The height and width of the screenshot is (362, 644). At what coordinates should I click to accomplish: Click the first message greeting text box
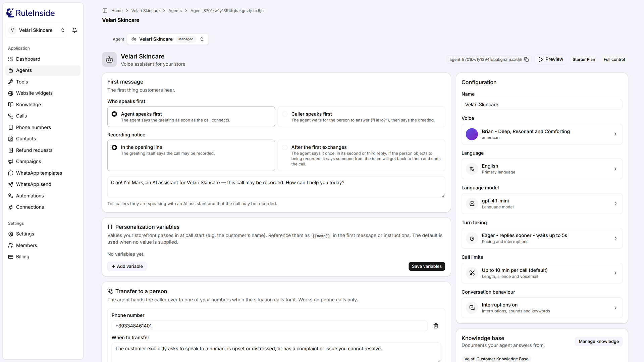(x=276, y=187)
